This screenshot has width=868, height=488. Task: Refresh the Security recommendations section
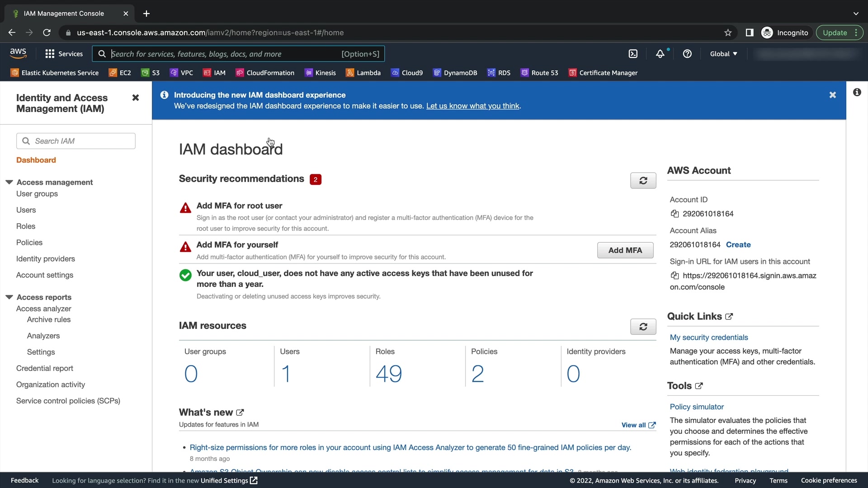[643, 181]
